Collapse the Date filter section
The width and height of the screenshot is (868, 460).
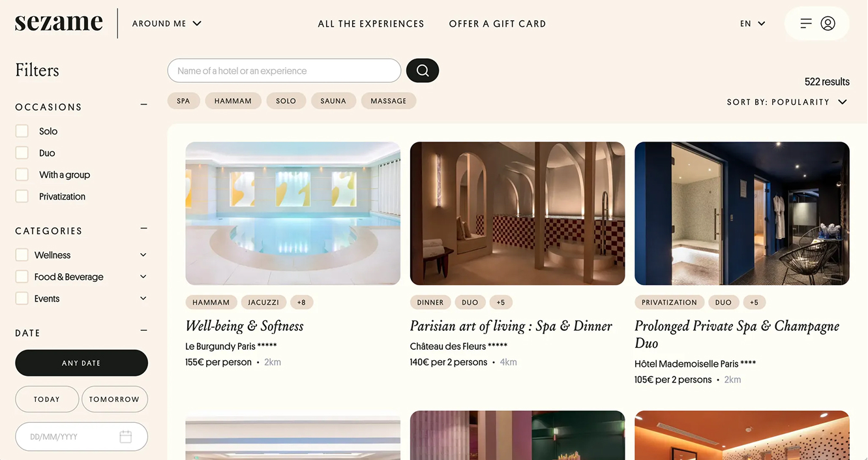pyautogui.click(x=143, y=331)
